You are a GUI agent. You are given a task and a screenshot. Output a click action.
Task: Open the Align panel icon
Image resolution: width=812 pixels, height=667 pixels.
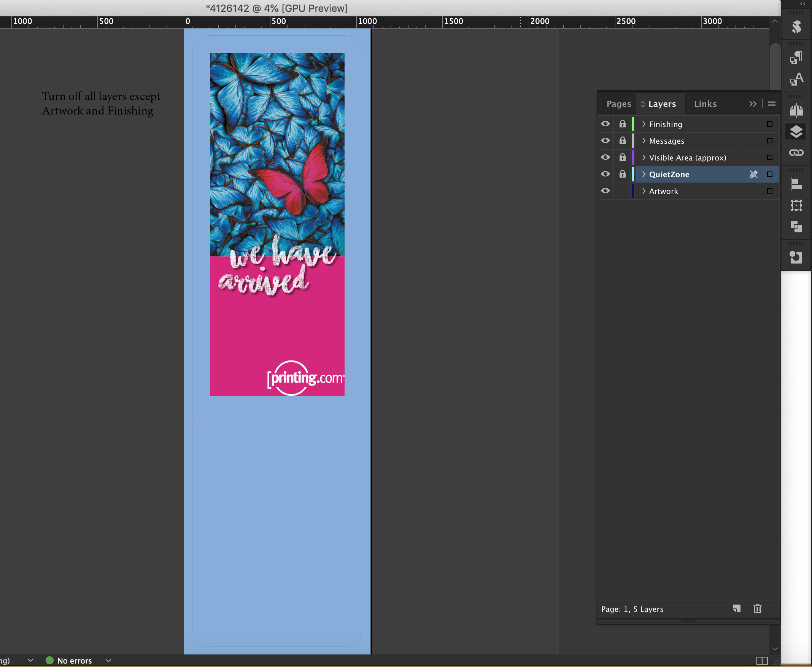(796, 184)
